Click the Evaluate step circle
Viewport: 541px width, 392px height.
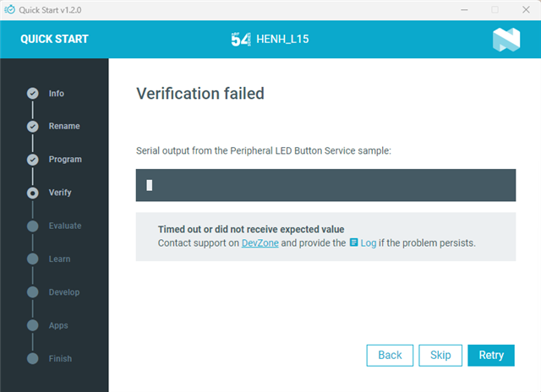33,226
